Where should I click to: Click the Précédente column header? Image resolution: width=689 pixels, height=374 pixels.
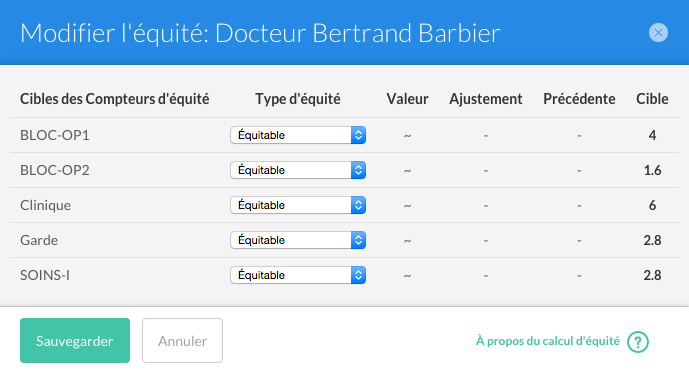(579, 99)
